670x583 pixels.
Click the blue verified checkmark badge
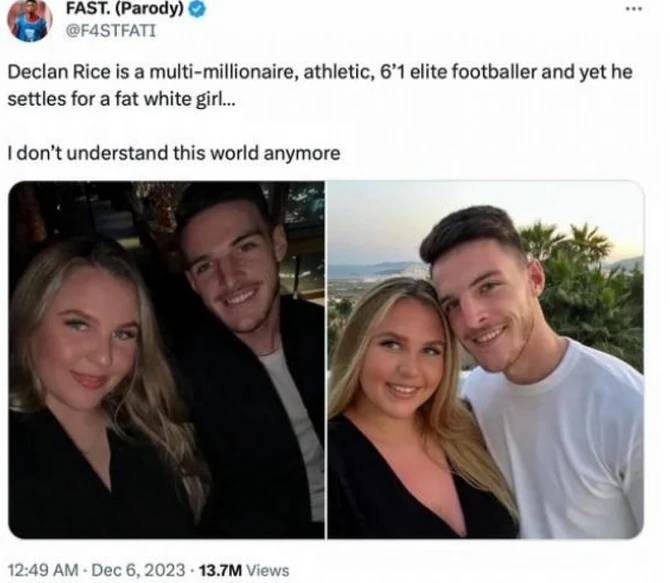pos(197,10)
